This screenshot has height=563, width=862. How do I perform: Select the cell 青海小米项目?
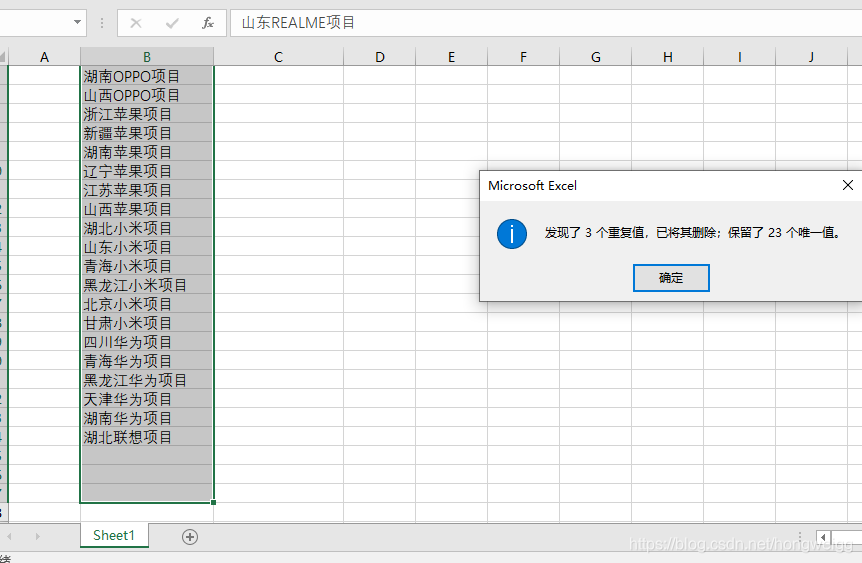[x=147, y=266]
